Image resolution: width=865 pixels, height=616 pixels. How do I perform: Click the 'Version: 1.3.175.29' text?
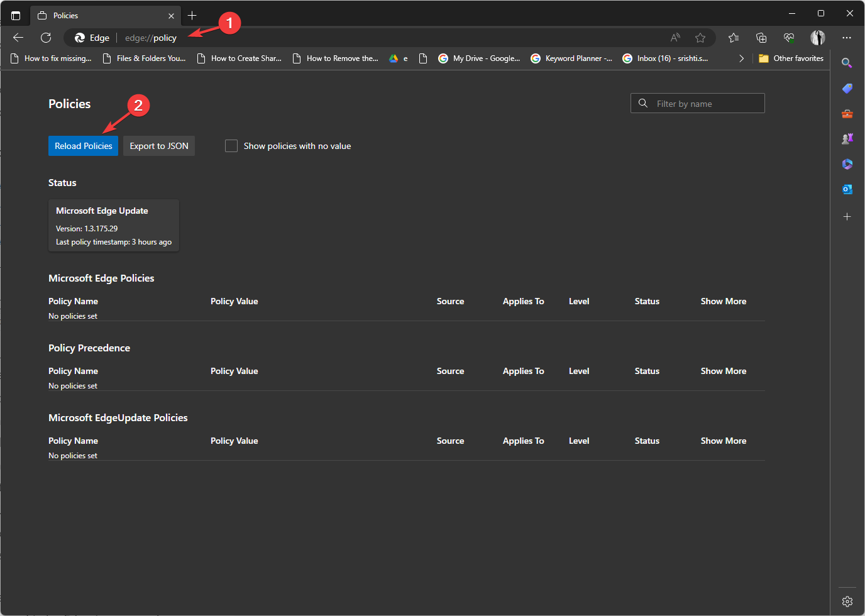click(x=87, y=229)
